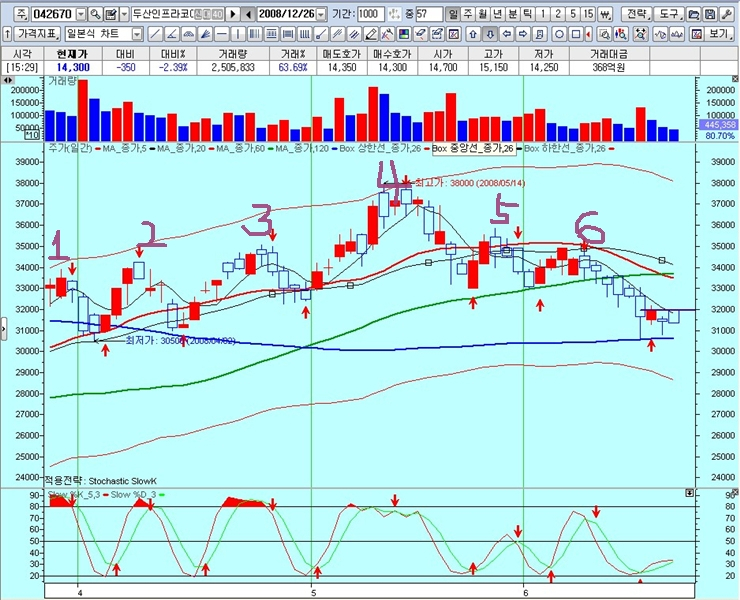Open the date 2008/12/26 dropdown
Viewport: 740px width, 600px height.
(320, 15)
